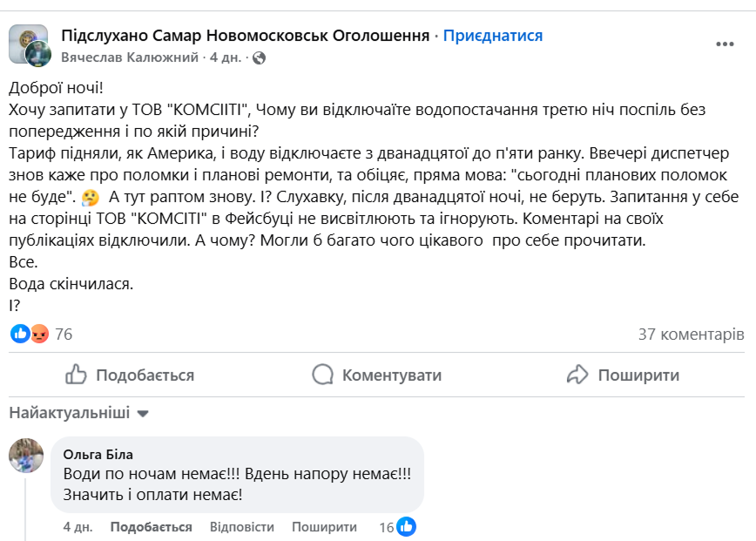Click the like icon beside comment's 16 count
Screen dimensions: 756x541
pos(406,527)
